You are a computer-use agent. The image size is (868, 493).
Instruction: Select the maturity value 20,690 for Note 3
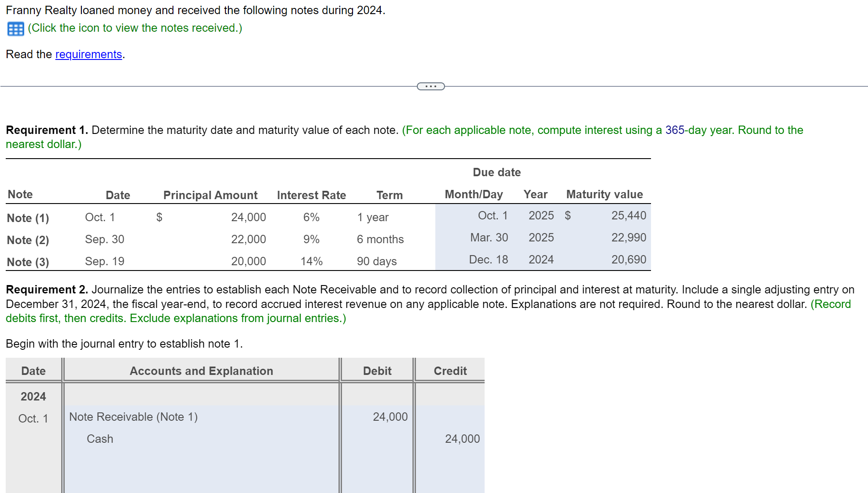coord(629,259)
